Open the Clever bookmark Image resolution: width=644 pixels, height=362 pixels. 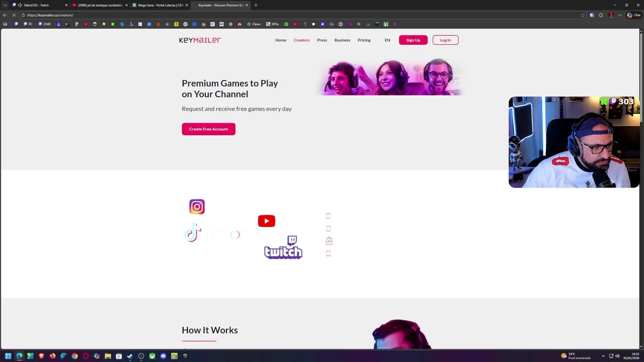pyautogui.click(x=254, y=24)
